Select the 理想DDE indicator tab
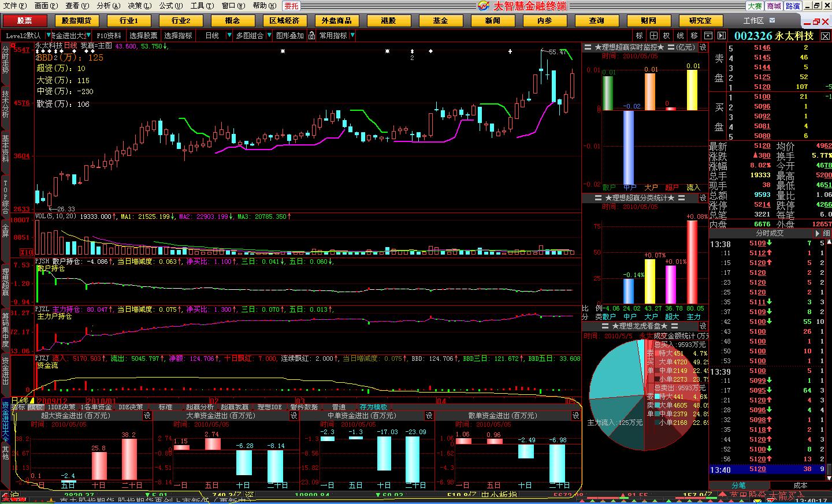Viewport: 832px width, 504px height. coord(269,407)
